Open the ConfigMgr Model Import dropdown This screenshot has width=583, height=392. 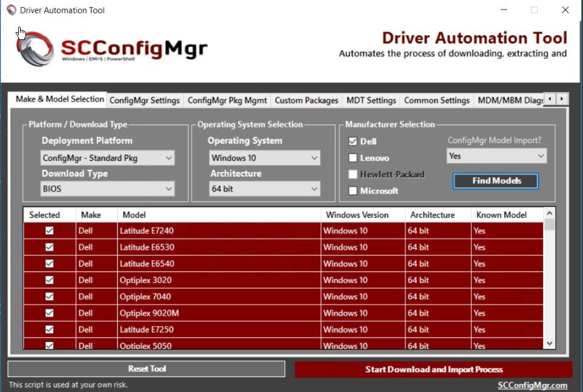497,156
